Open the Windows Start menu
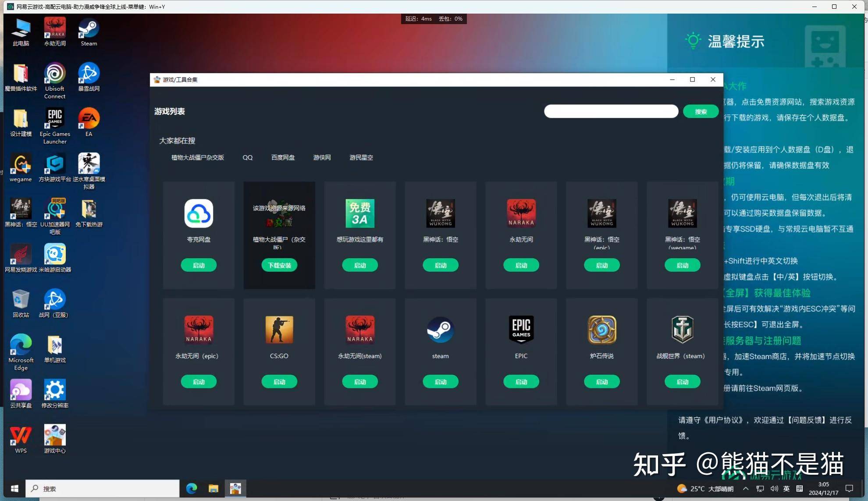 [x=14, y=488]
